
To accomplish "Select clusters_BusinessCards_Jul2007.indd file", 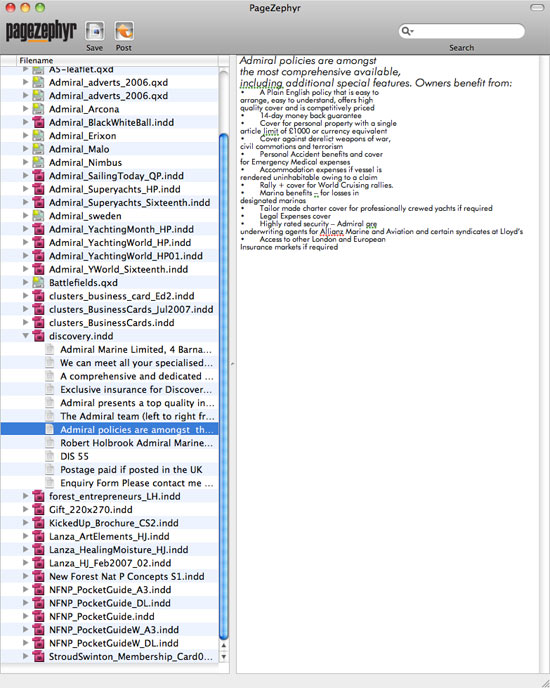I will click(109, 309).
